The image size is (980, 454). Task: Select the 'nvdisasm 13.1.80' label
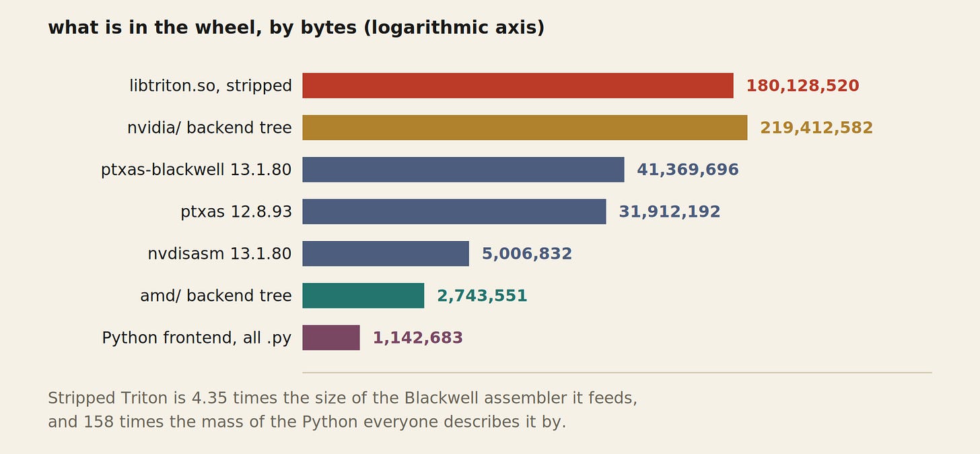pyautogui.click(x=219, y=254)
